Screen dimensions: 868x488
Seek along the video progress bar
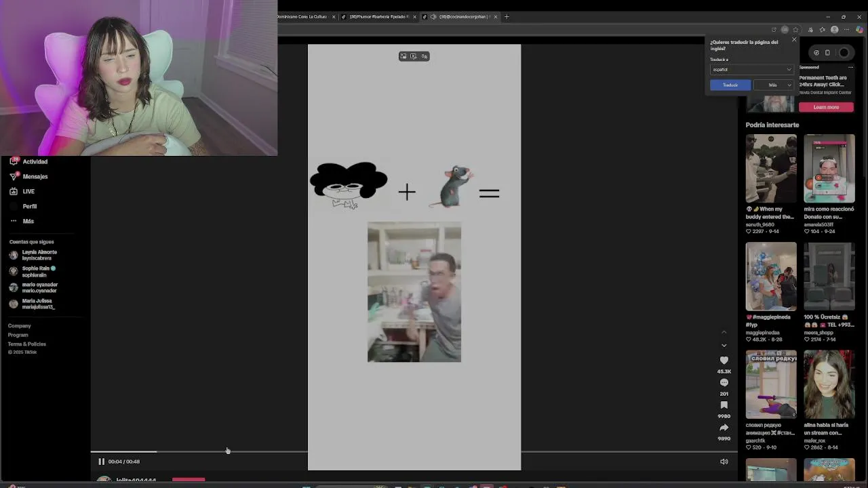tap(414, 451)
